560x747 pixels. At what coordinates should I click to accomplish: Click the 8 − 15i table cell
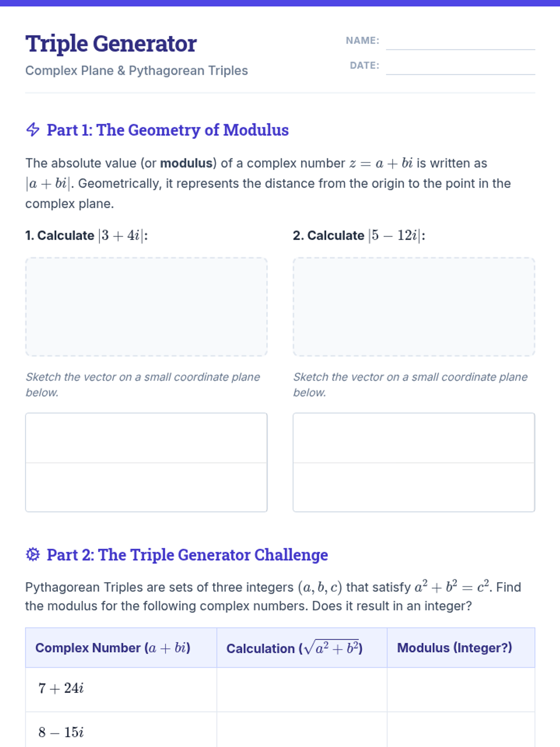121,730
